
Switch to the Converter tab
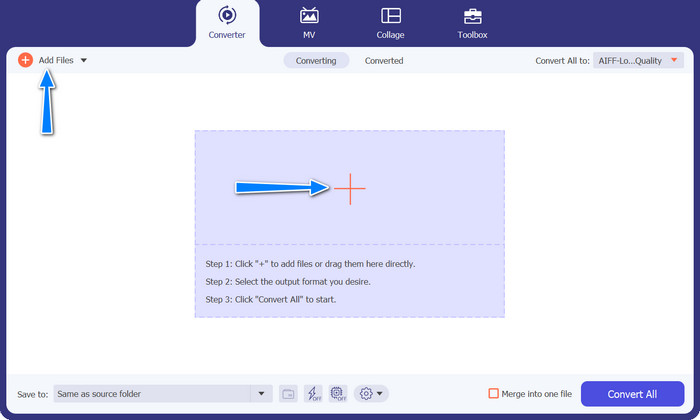point(227,23)
